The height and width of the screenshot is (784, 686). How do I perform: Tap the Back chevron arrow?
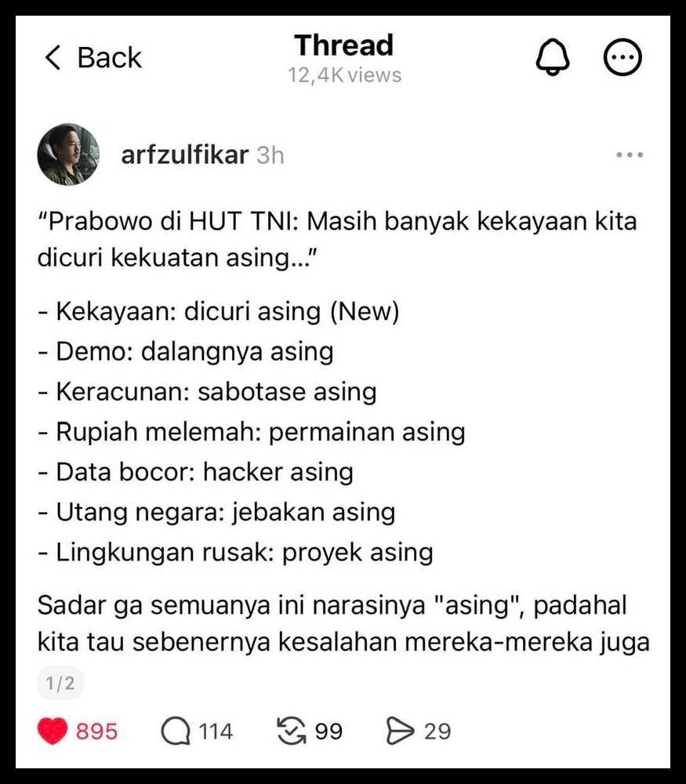53,57
